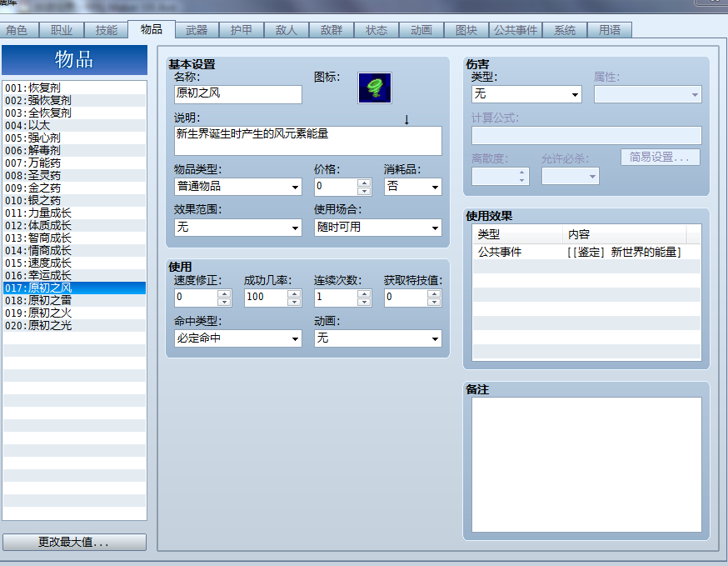Click the 名称 input field
Image resolution: width=728 pixels, height=566 pixels.
pos(238,94)
